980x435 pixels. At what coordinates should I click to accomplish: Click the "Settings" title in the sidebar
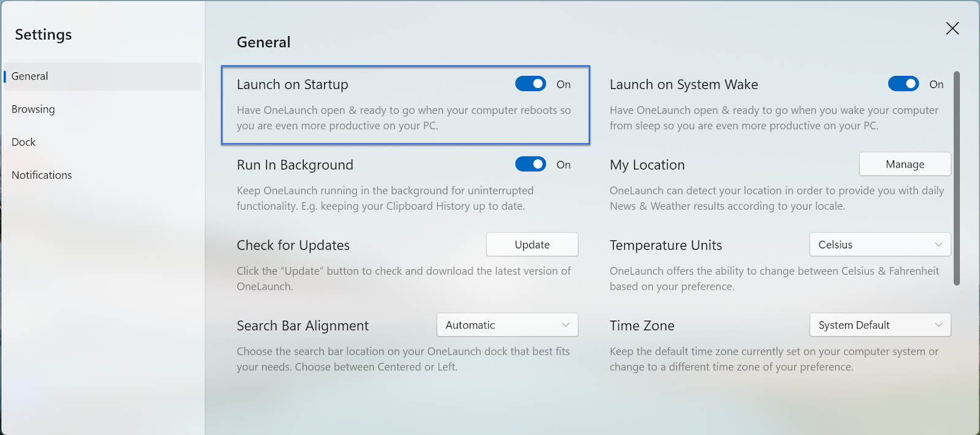[x=43, y=35]
